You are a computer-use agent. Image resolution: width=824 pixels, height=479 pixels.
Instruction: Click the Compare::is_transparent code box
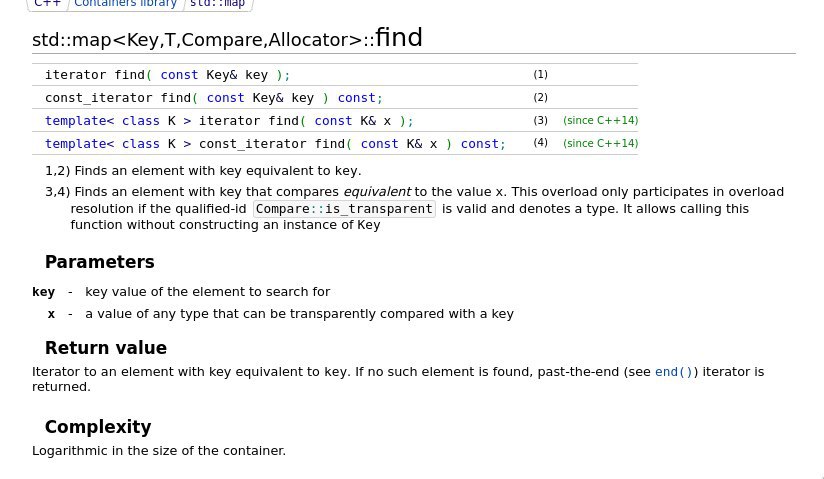[344, 209]
